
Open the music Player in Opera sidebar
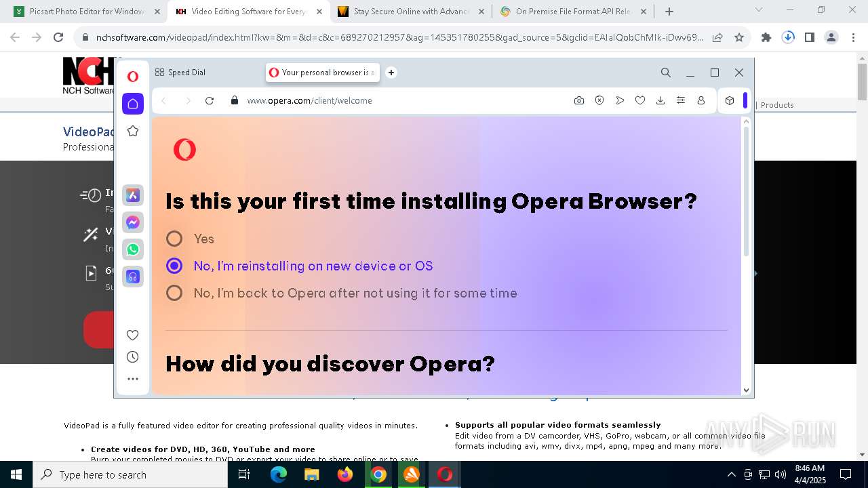point(133,277)
